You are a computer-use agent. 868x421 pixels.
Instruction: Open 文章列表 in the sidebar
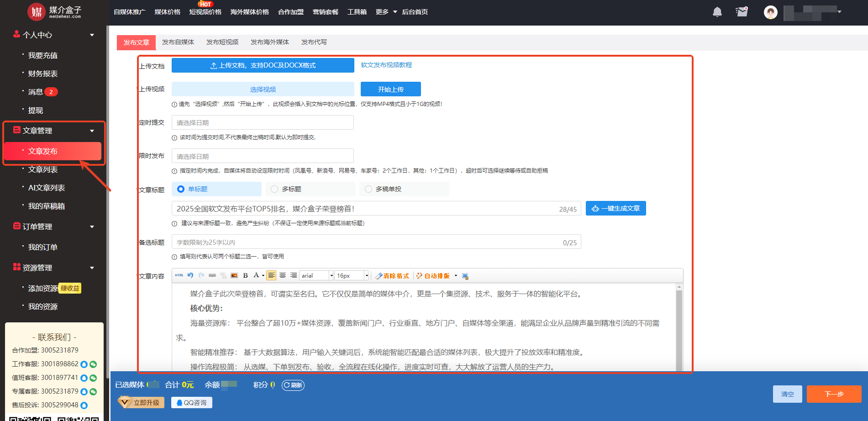coord(43,169)
